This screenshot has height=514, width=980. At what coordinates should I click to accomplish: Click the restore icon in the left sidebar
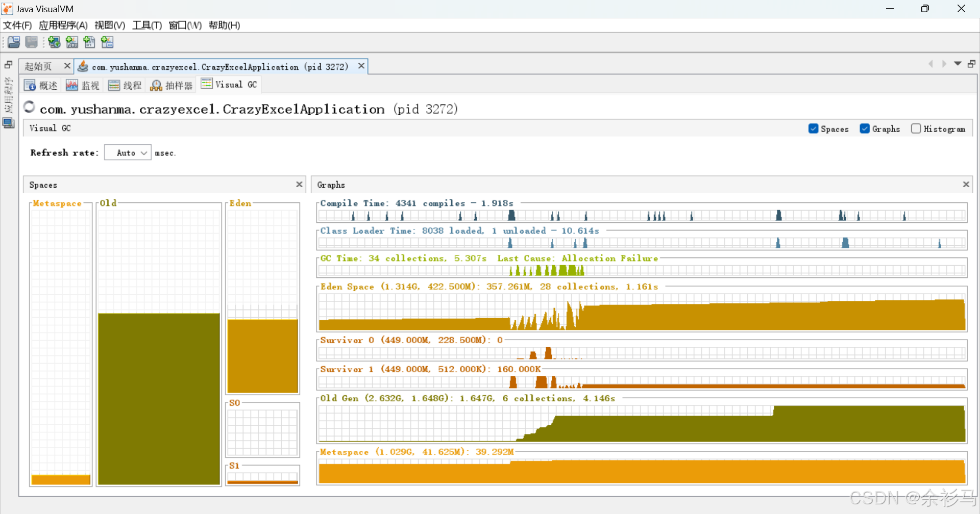point(9,65)
